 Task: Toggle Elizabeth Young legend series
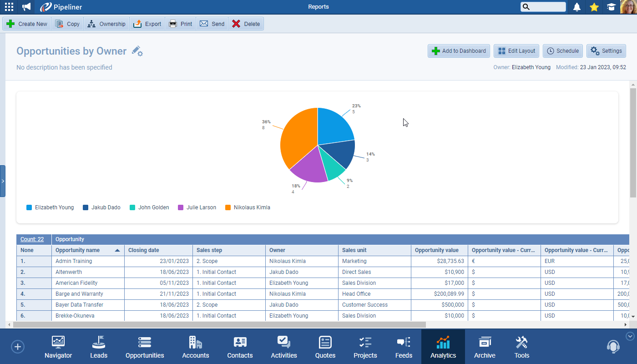[x=50, y=207]
